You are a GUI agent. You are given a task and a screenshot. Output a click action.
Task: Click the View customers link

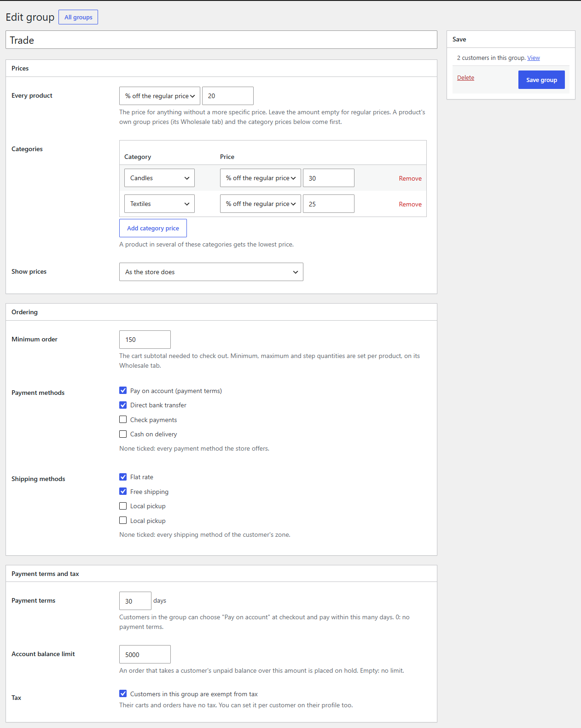[534, 58]
